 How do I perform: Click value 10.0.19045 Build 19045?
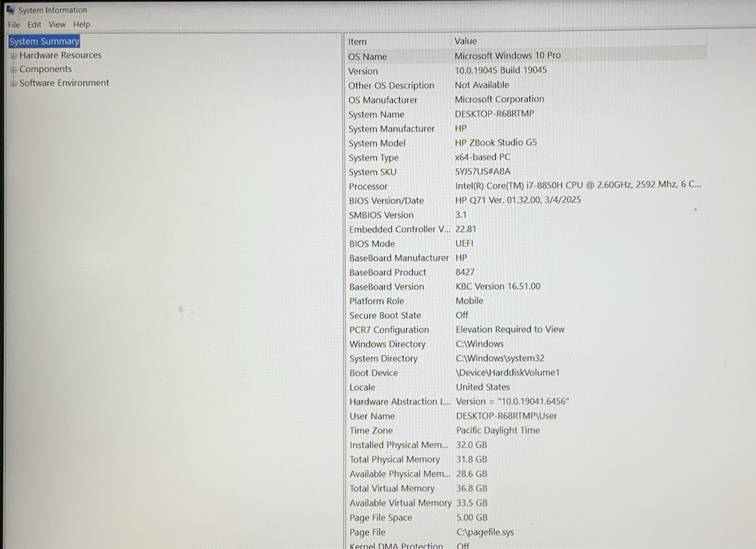click(501, 70)
